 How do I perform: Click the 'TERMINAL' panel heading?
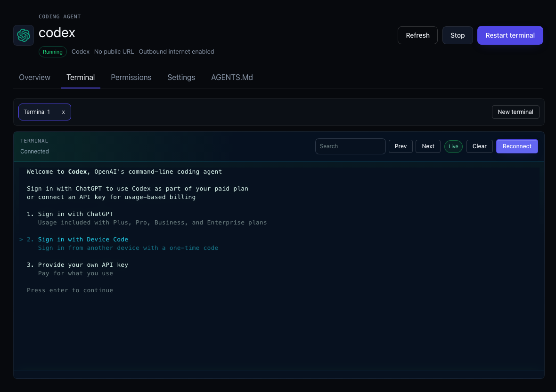coord(34,141)
